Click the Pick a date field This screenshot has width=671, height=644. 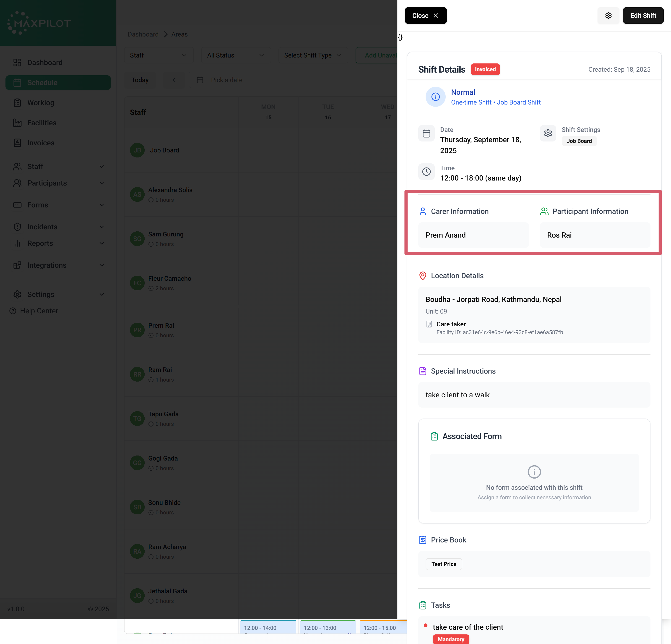227,80
